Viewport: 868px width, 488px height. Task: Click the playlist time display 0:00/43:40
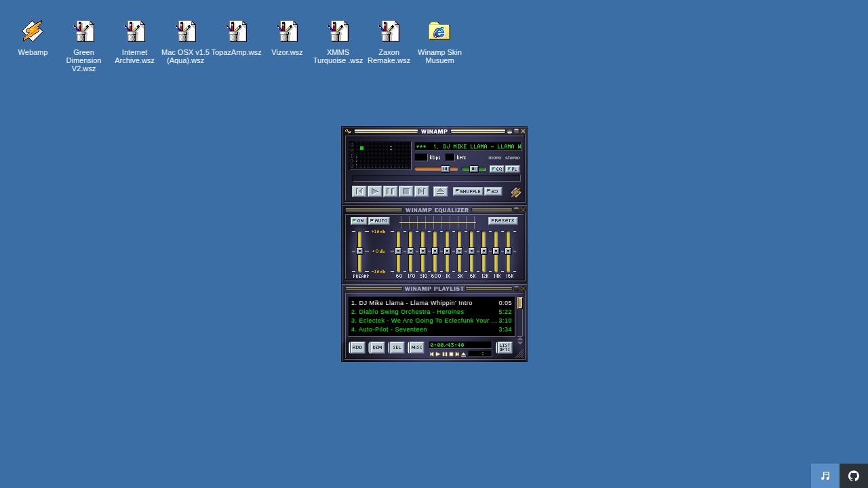[460, 345]
